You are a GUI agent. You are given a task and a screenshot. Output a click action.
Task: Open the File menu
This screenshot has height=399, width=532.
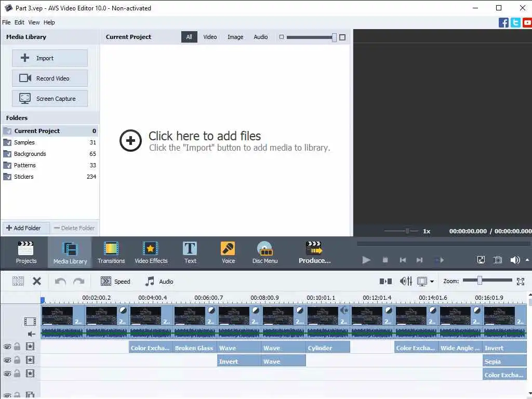(x=6, y=22)
